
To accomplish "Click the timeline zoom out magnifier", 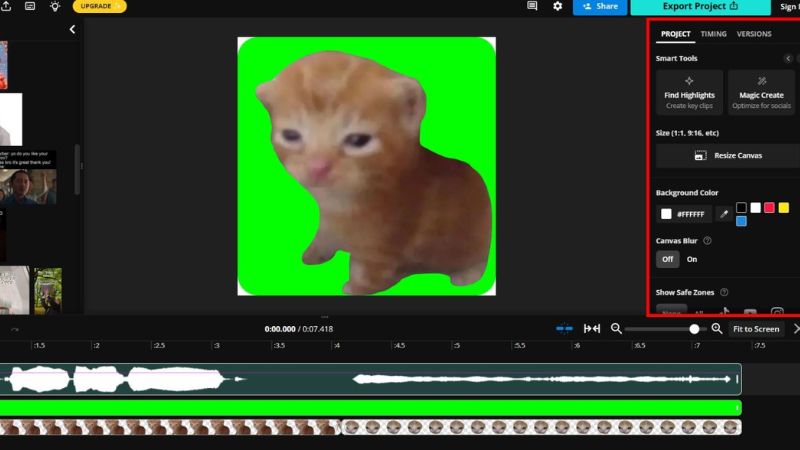I will click(616, 329).
